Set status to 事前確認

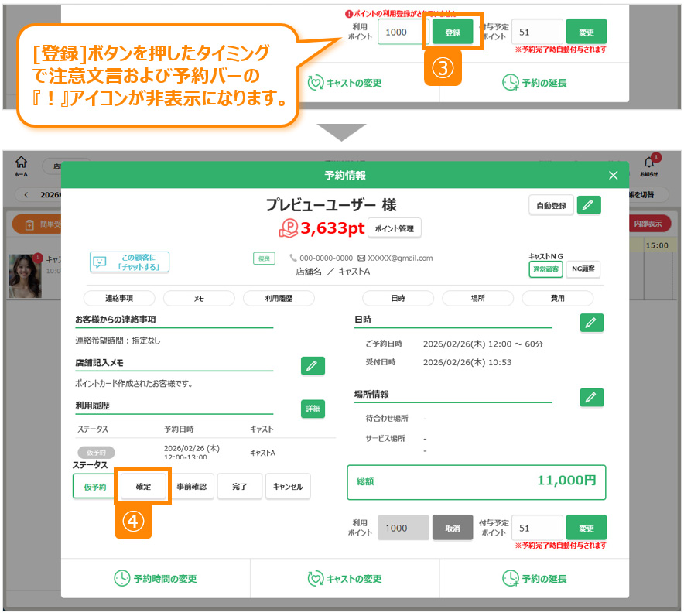[192, 487]
